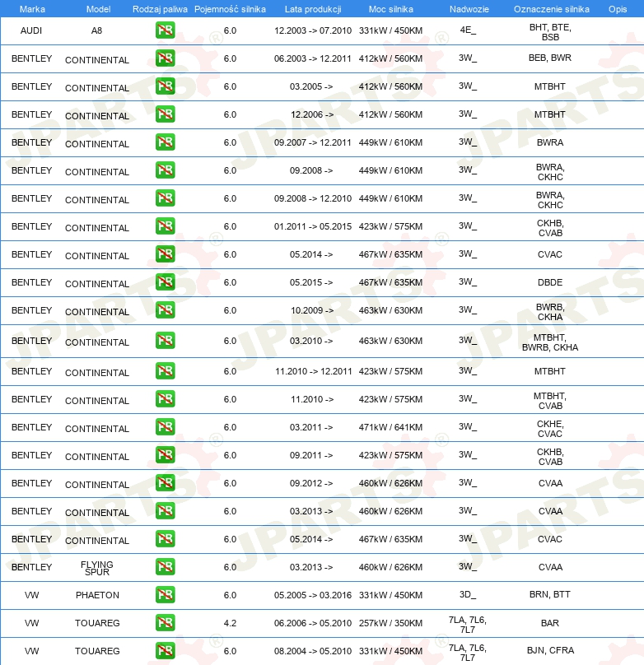
Task: Click the Oznaczenie silnika column header
Action: pos(552,9)
